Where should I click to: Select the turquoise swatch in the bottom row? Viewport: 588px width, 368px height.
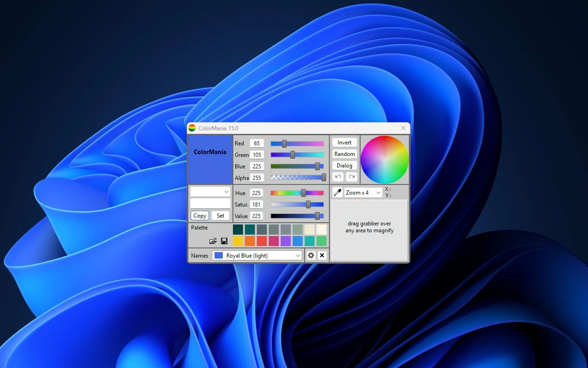[310, 241]
